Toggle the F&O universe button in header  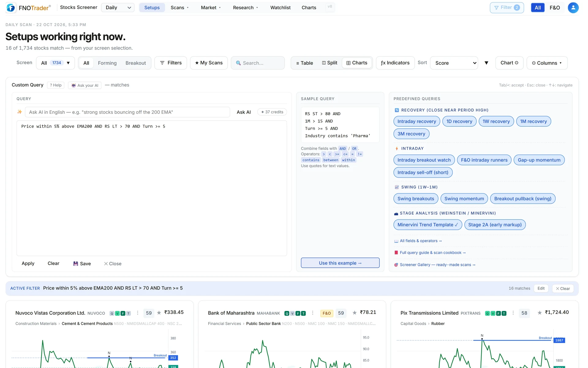(x=555, y=8)
